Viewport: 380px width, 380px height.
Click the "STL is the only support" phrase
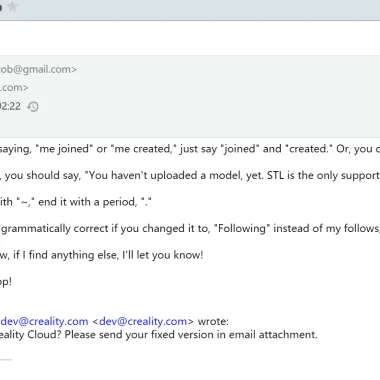[323, 175]
